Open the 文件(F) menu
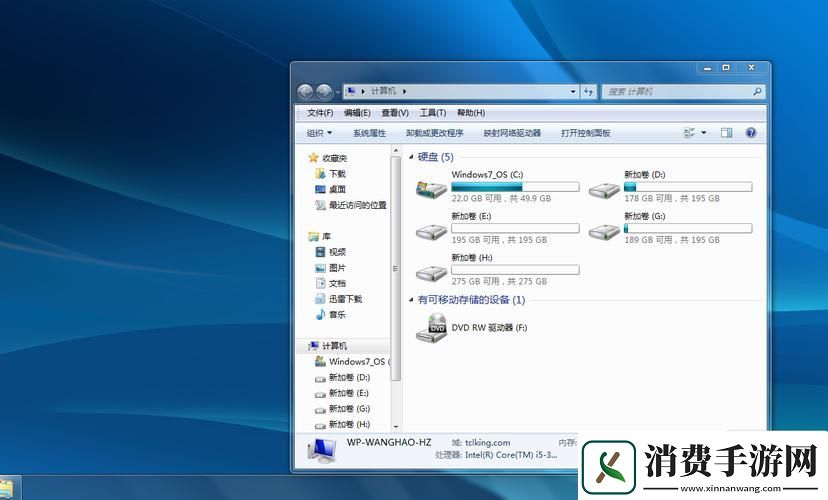This screenshot has width=828, height=500. pyautogui.click(x=320, y=113)
